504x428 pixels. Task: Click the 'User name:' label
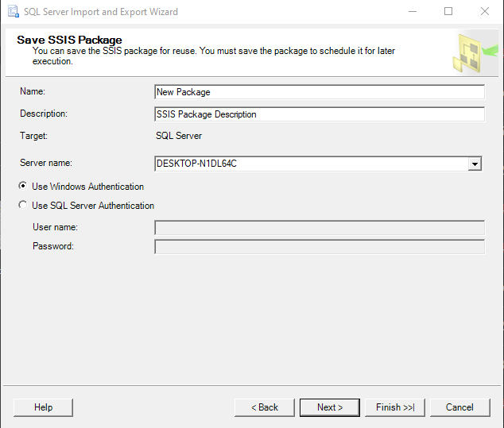pyautogui.click(x=56, y=227)
